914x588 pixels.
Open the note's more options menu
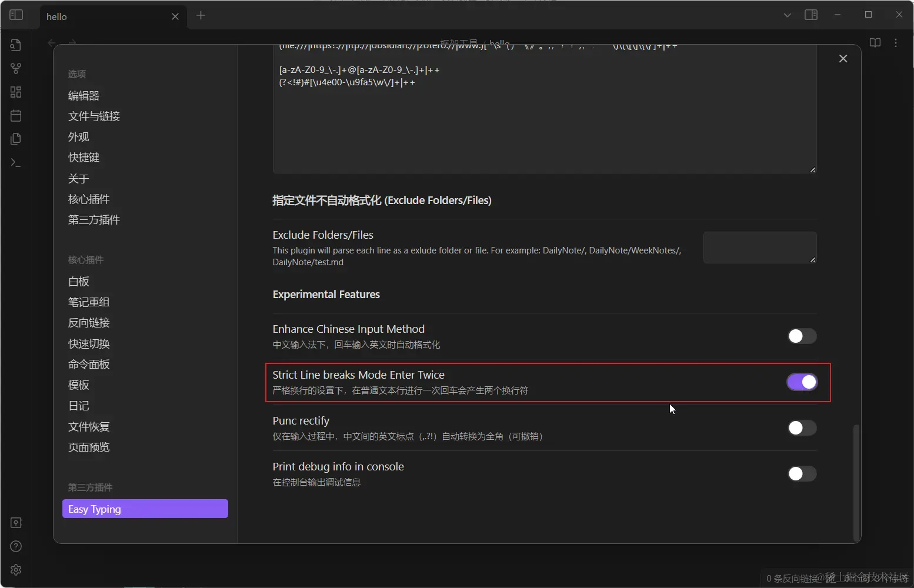[896, 42]
